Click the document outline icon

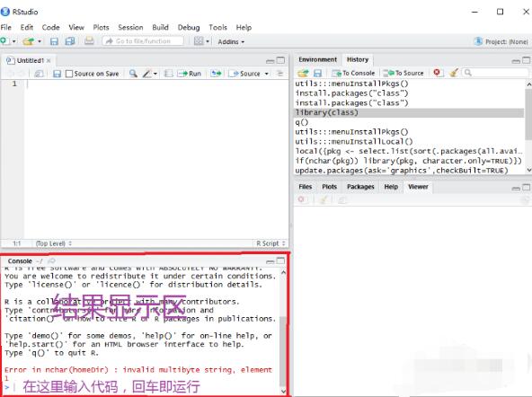click(x=279, y=74)
